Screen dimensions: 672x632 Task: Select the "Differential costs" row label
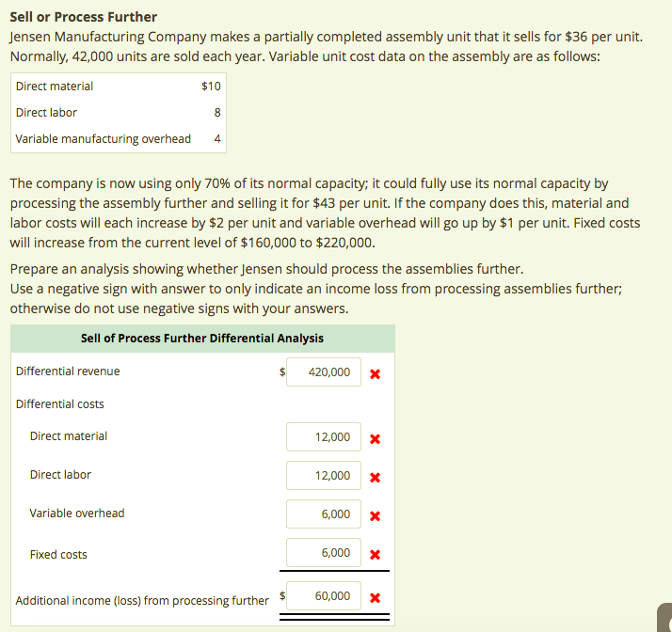tap(60, 404)
